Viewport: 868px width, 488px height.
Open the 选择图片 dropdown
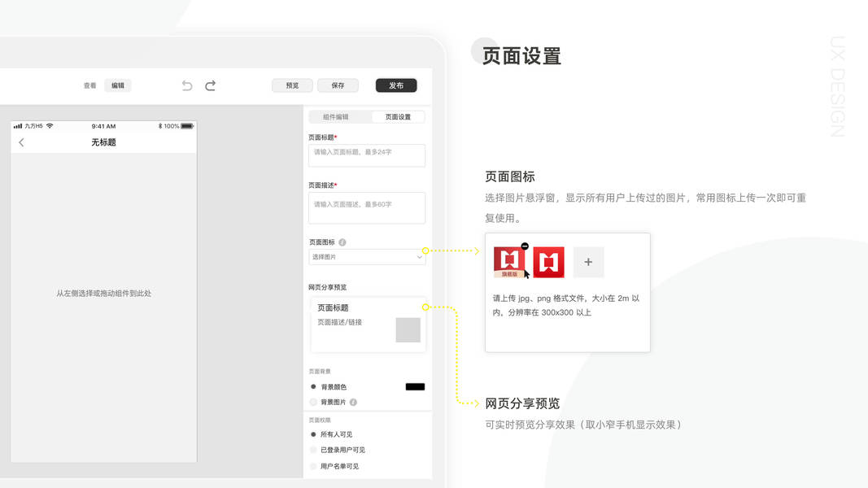367,257
